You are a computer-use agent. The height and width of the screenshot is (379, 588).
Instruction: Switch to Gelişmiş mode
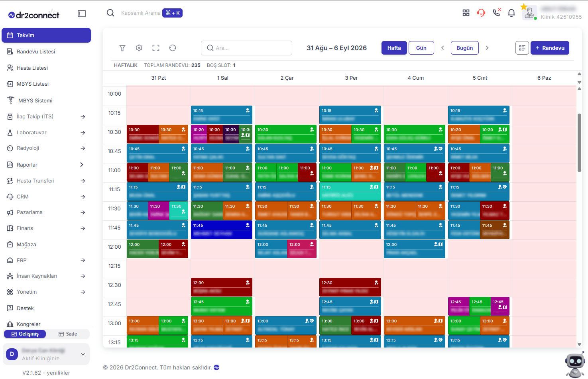25,334
